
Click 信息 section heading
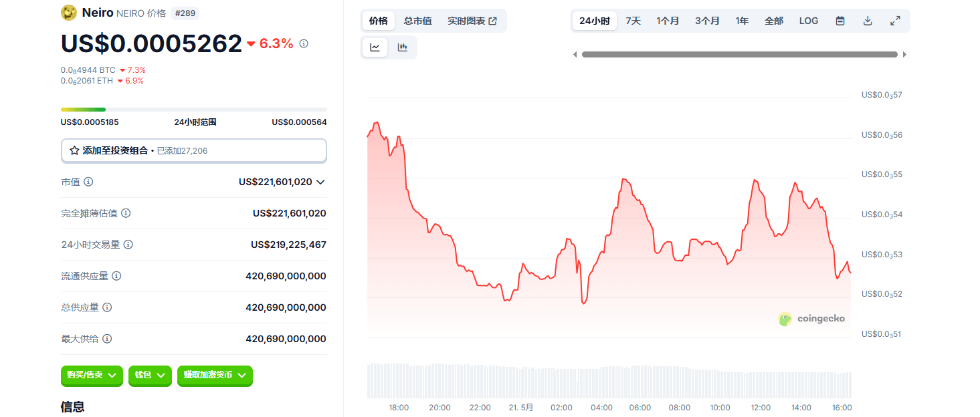click(72, 407)
